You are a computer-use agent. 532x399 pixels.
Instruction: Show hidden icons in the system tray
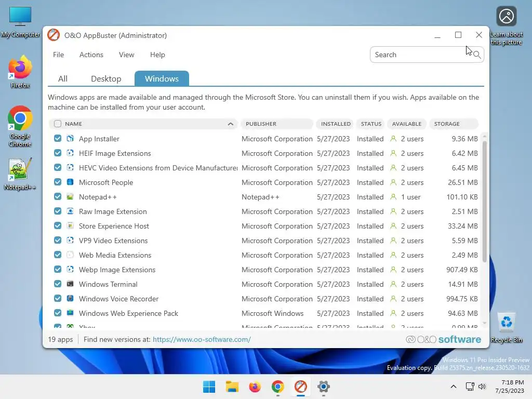pos(453,387)
